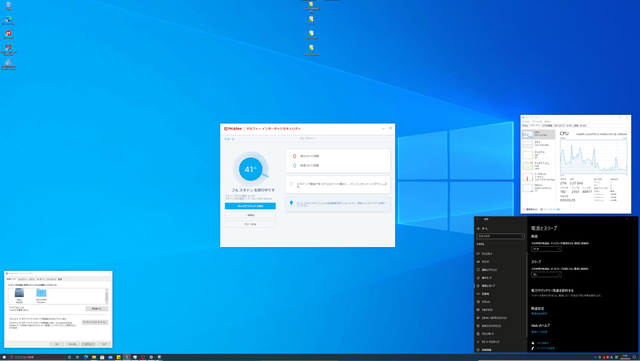The width and height of the screenshot is (640, 361).
Task: Click the Settings search input field
Action: point(500,236)
